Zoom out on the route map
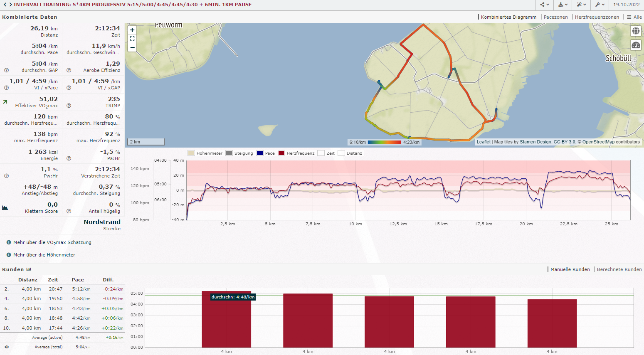Image resolution: width=644 pixels, height=355 pixels. coord(132,47)
